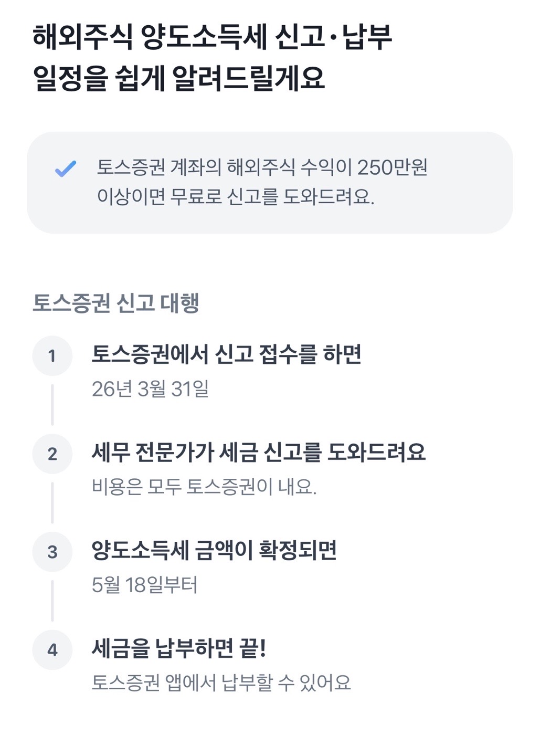Click the blue checkmark icon
The height and width of the screenshot is (756, 540).
pyautogui.click(x=66, y=169)
